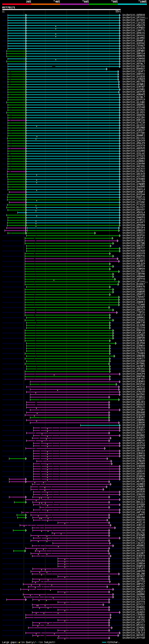Select the query name AV778171
149x644 pixels.
point(9,7)
